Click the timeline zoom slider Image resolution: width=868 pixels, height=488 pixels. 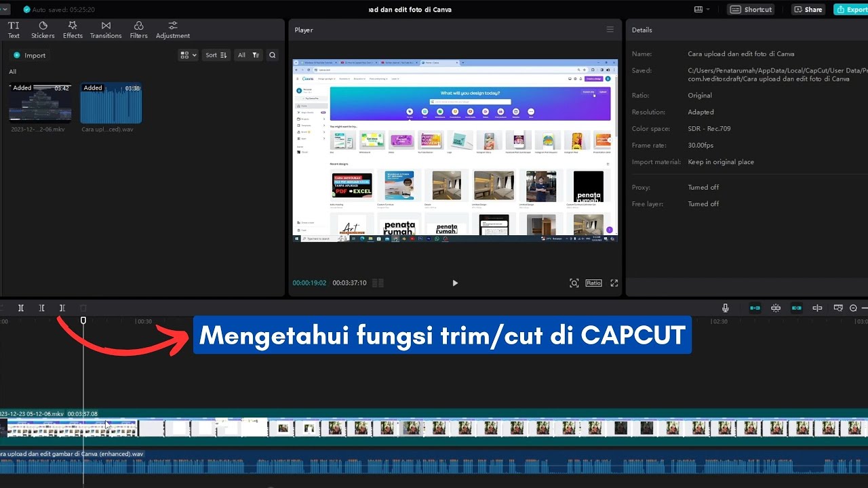[864, 308]
